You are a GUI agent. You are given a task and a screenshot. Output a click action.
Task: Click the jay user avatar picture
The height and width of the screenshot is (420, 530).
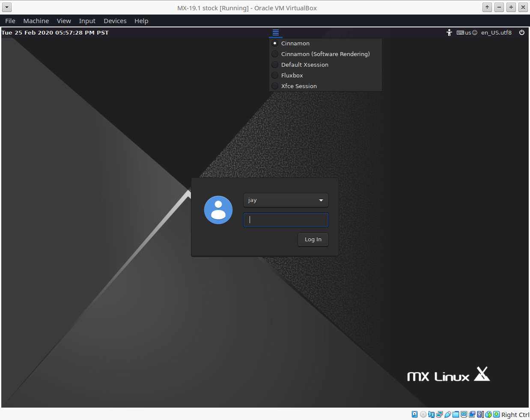coord(218,210)
